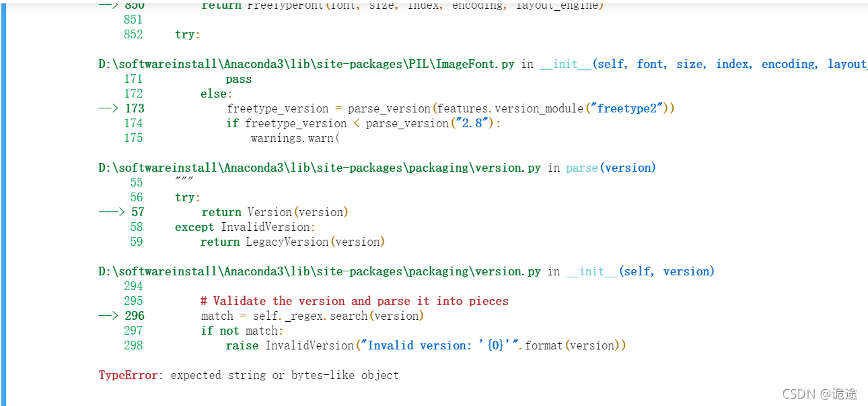Click line 174 'if freetype_version < parse_version' text
This screenshot has height=406, width=868.
364,123
